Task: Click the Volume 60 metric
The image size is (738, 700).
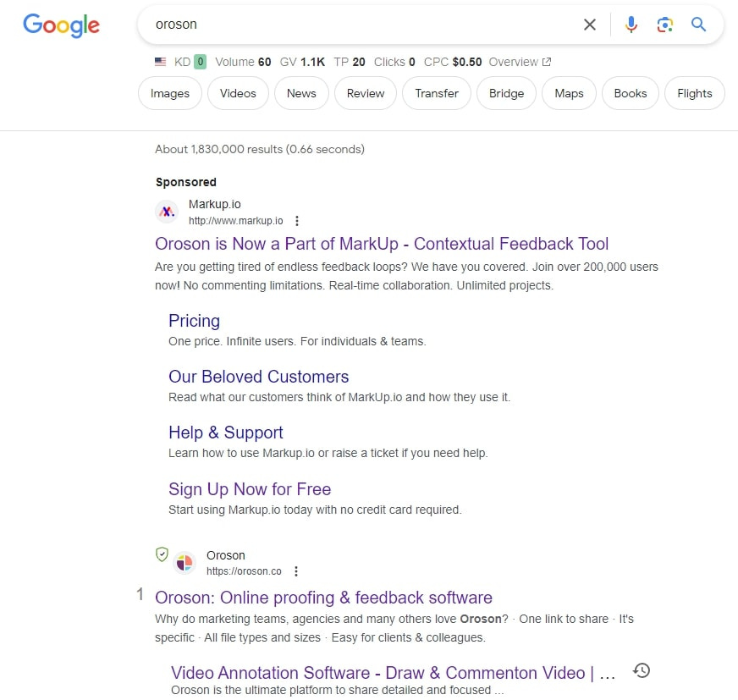Action: tap(243, 62)
